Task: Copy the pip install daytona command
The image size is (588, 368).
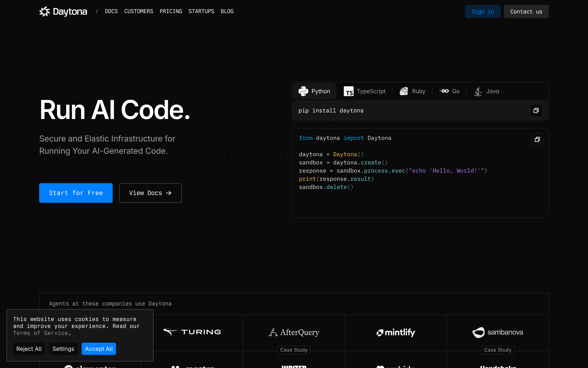Action: click(536, 110)
